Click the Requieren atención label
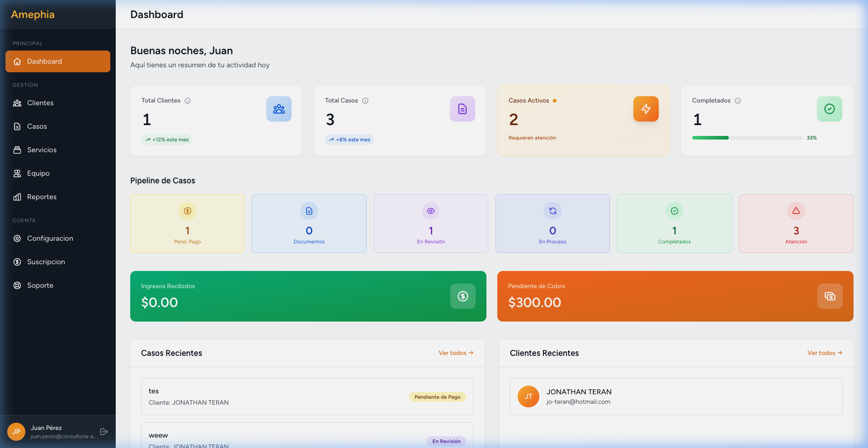This screenshot has height=448, width=868. coord(532,138)
